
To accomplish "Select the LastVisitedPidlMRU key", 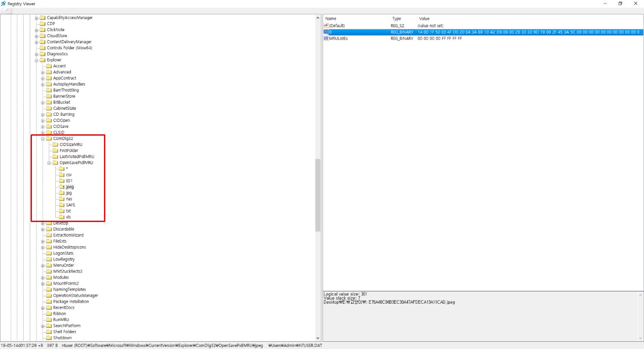I will [77, 157].
